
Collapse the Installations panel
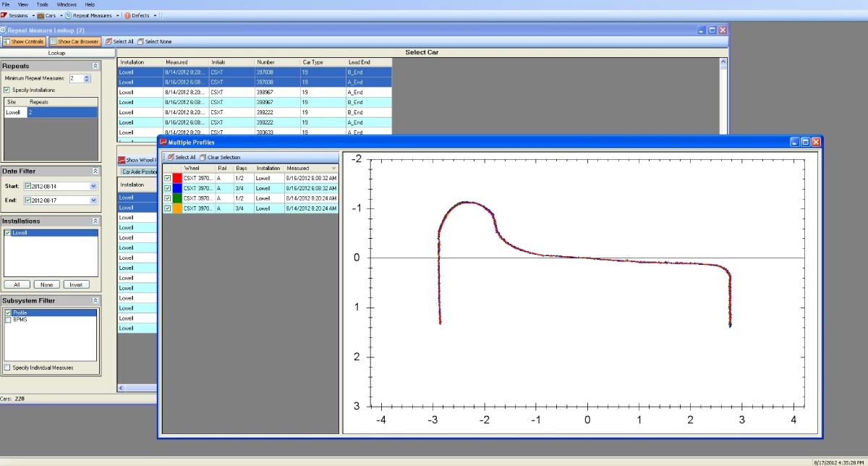95,221
